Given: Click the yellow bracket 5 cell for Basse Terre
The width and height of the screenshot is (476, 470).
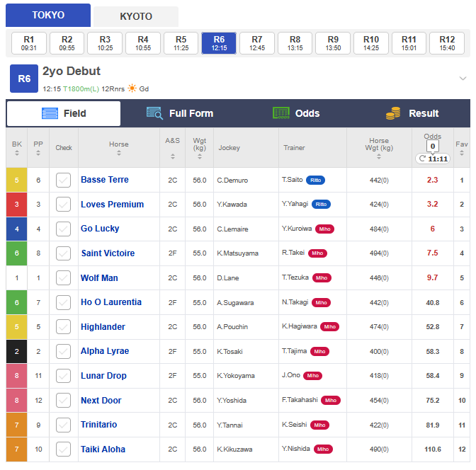Looking at the screenshot, I should pyautogui.click(x=17, y=180).
